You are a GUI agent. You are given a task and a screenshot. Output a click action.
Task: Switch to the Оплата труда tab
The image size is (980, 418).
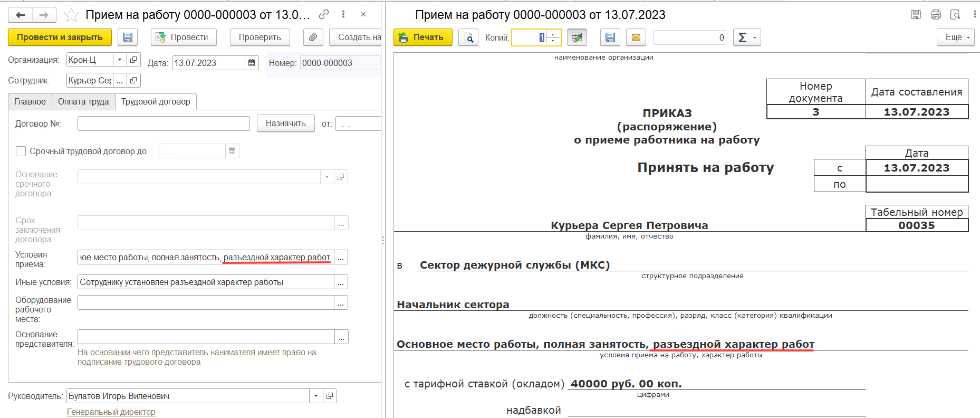[83, 102]
